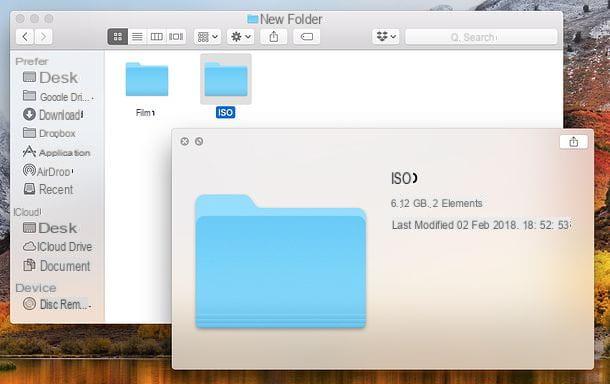Click the large ISO folder preview icon
The image size is (610, 384).
tap(280, 261)
